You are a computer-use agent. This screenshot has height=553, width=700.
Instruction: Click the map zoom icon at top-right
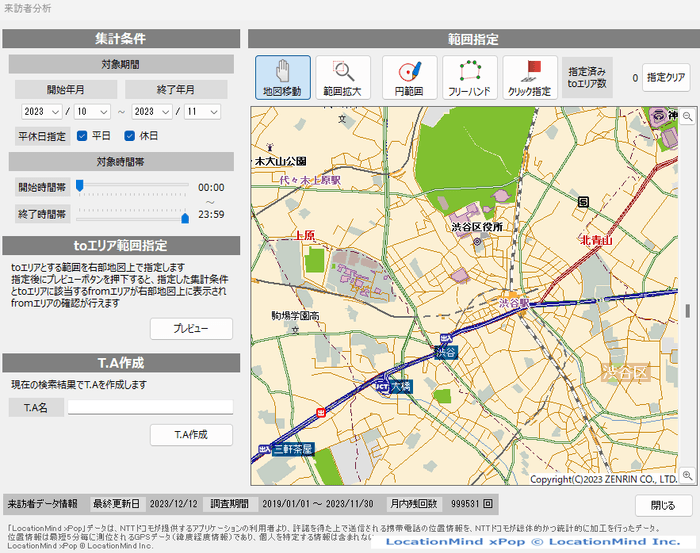(x=687, y=117)
